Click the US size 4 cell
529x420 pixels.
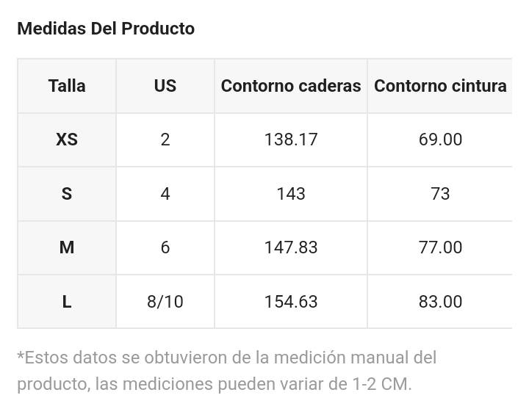pos(165,194)
